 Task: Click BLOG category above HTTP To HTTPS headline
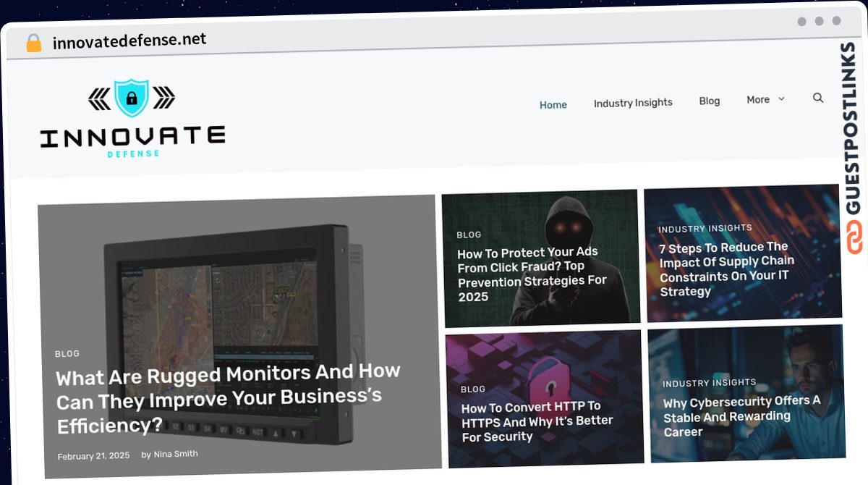pyautogui.click(x=473, y=389)
